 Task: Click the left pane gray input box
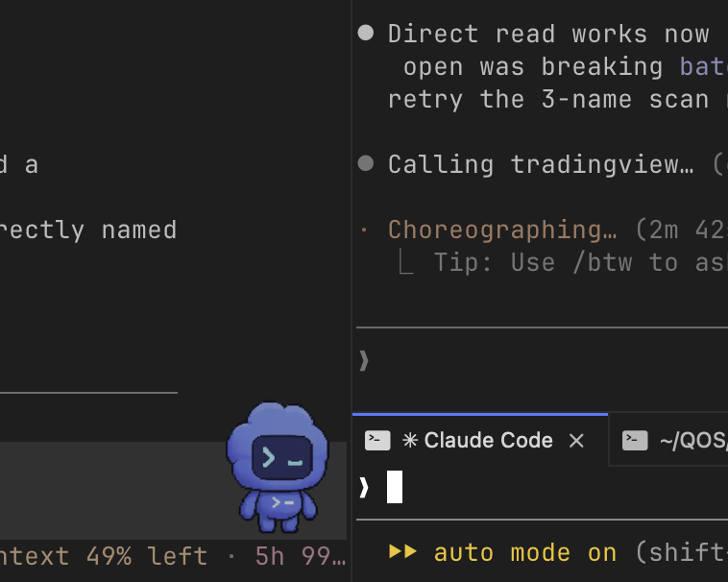(x=173, y=491)
